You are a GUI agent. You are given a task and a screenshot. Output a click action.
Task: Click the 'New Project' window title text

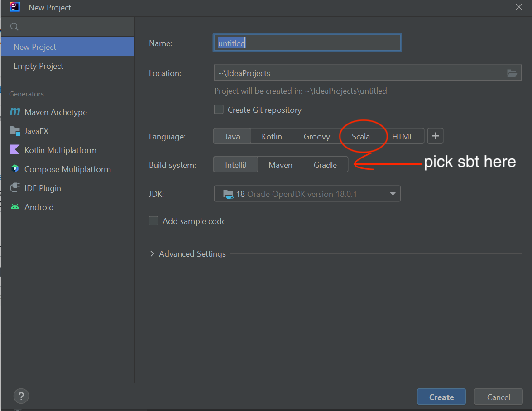(50, 7)
